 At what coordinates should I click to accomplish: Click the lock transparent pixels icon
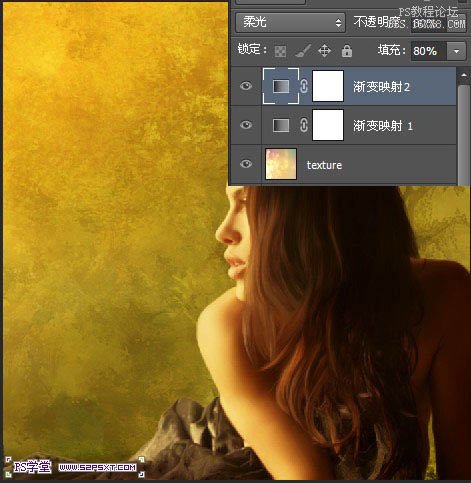280,51
